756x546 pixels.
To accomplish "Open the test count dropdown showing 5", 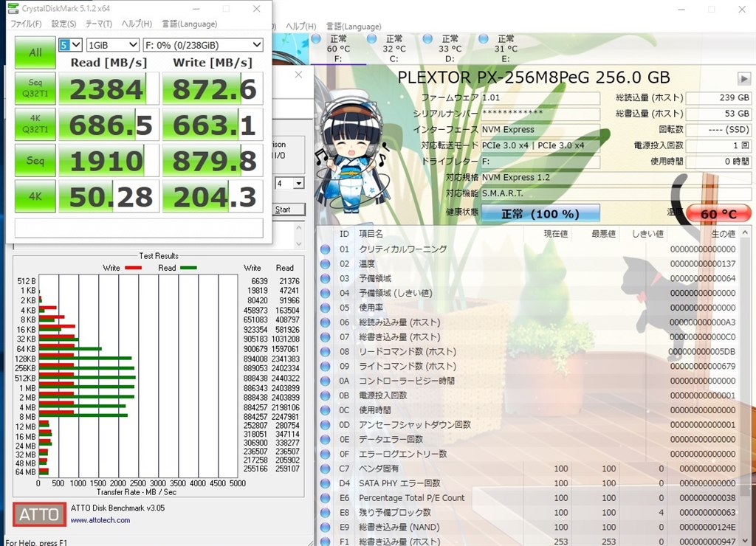I will (70, 45).
